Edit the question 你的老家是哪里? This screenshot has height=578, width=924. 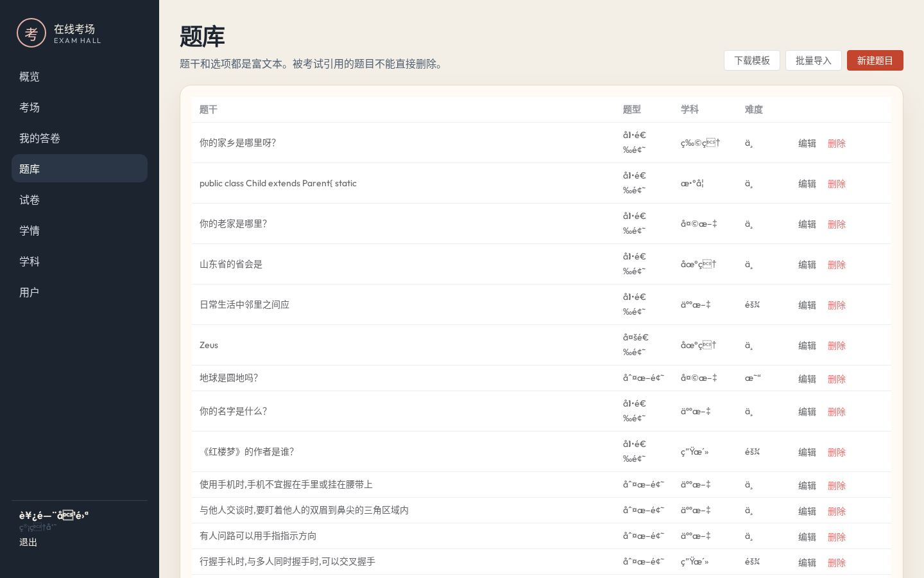[807, 224]
